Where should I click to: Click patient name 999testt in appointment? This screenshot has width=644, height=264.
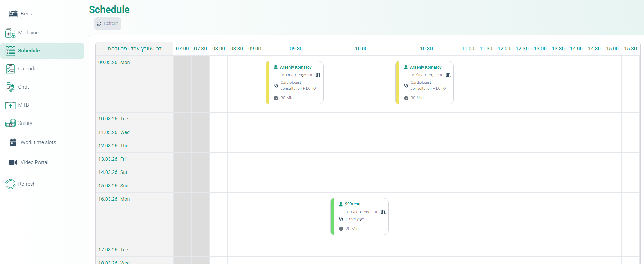click(352, 204)
